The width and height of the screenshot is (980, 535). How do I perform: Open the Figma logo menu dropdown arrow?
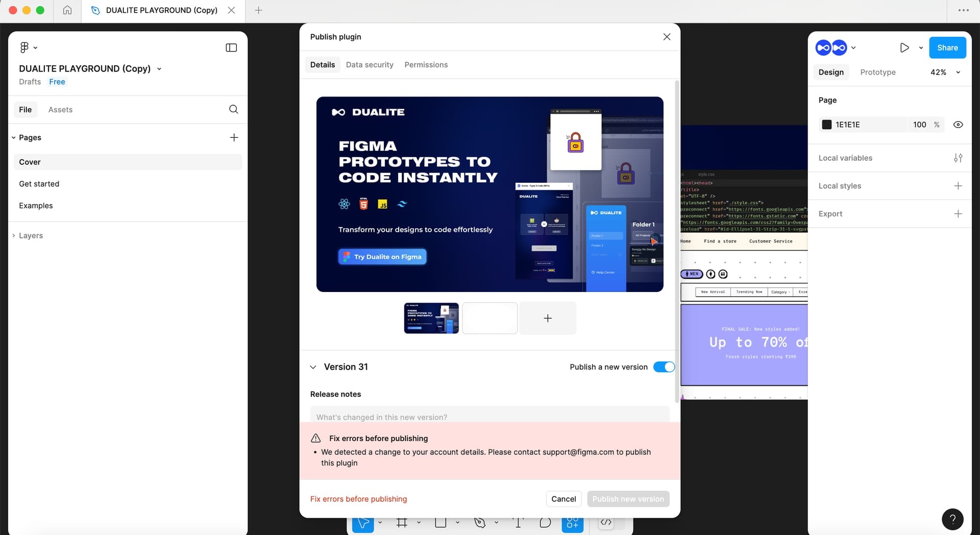click(x=35, y=47)
